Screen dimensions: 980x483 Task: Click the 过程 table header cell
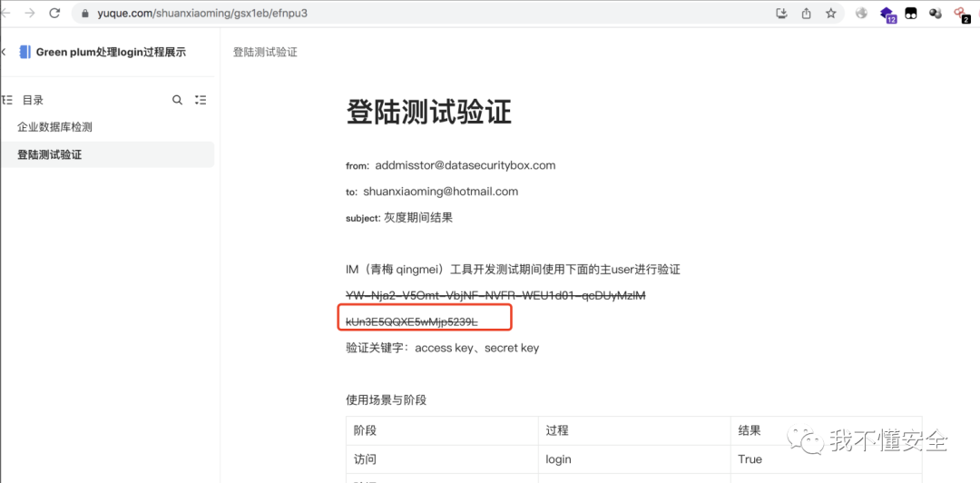(x=634, y=430)
